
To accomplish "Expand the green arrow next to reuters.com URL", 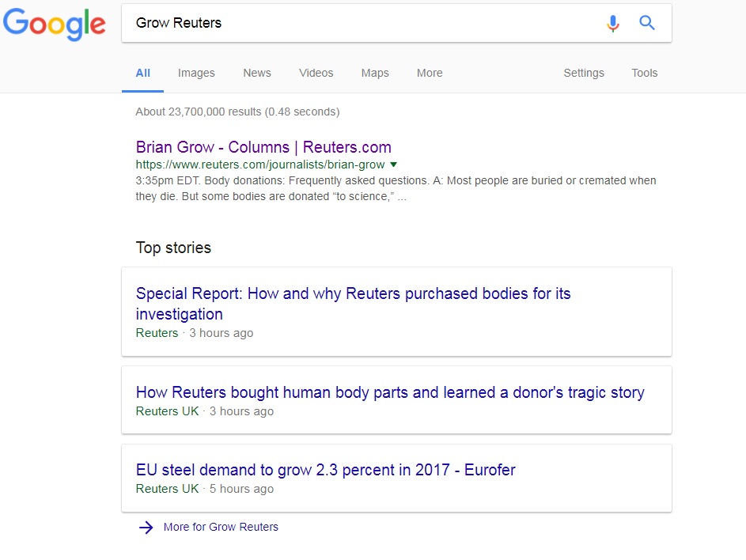I will (393, 165).
